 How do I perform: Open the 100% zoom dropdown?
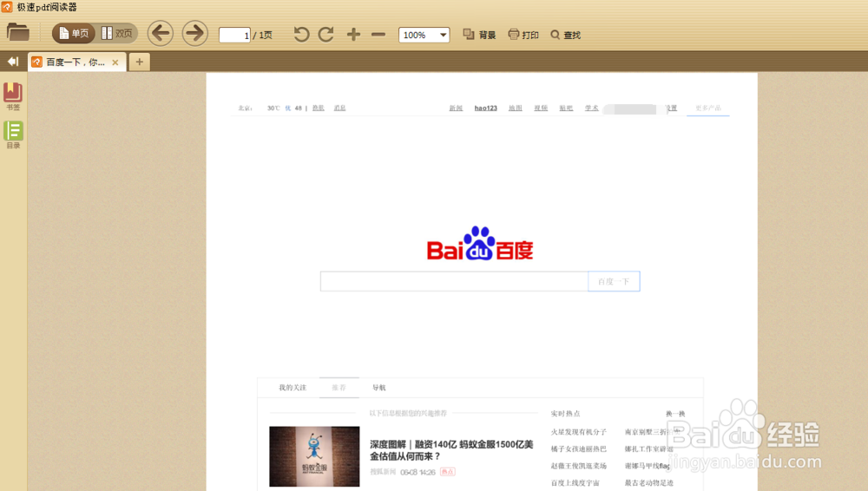(424, 35)
